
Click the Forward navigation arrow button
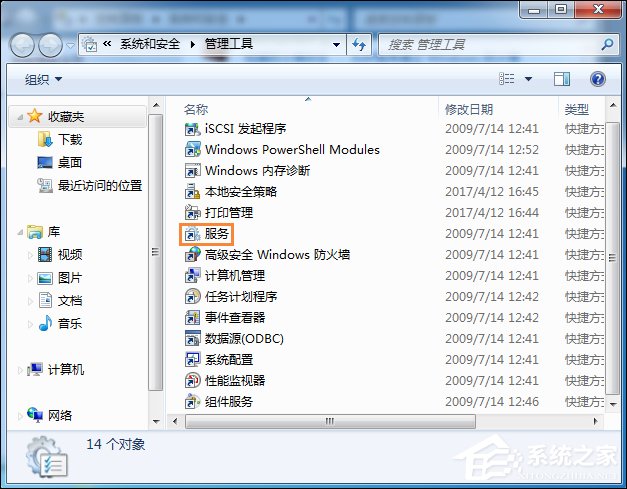[50, 45]
